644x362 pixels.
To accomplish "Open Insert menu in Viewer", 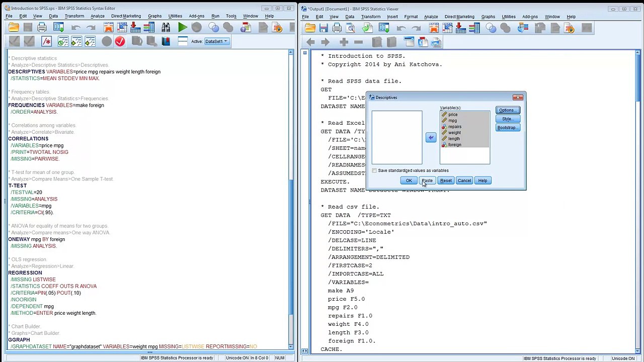I will pos(392,17).
